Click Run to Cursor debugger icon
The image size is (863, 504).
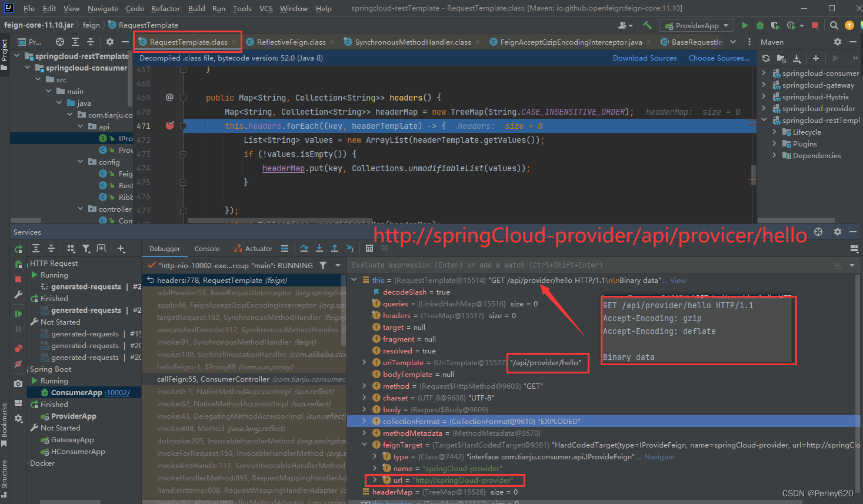point(350,248)
